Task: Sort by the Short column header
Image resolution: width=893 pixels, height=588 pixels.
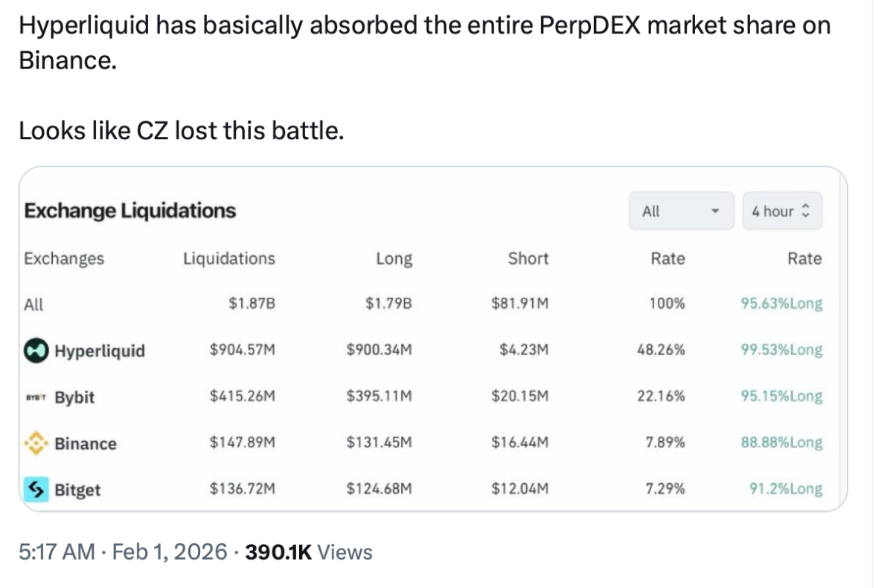Action: [528, 259]
